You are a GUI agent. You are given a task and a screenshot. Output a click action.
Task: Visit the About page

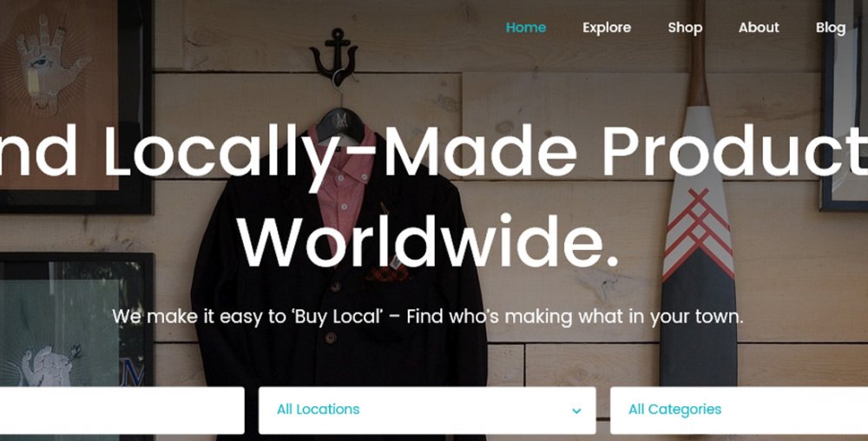[x=759, y=28]
